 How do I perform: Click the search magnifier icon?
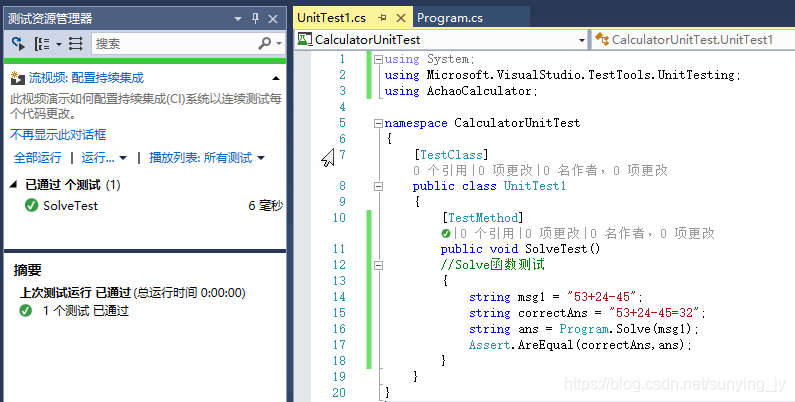265,44
